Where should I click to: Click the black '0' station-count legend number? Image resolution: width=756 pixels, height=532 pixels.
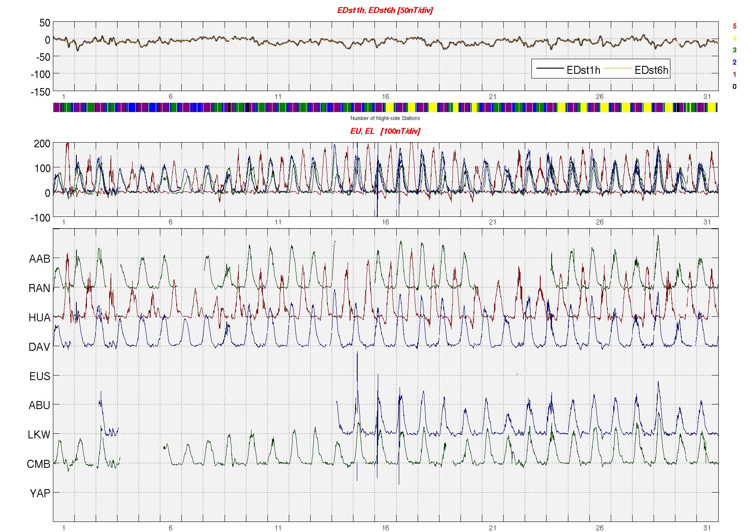tap(734, 87)
